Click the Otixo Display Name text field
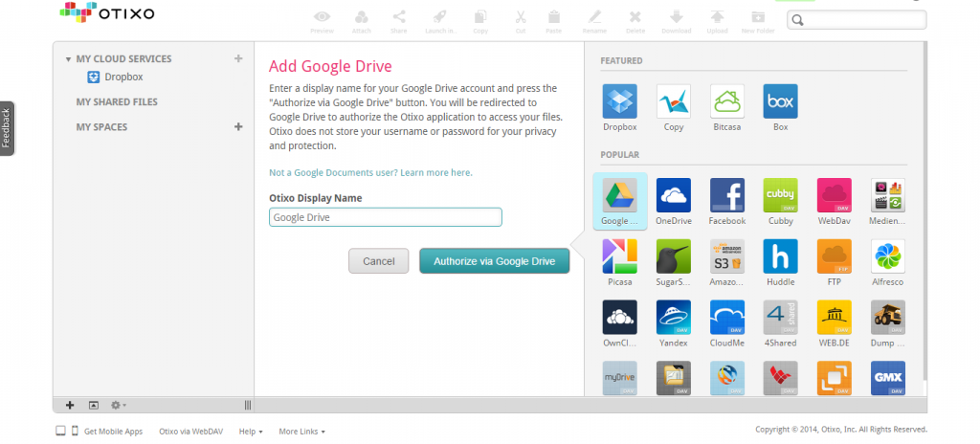Image resolution: width=980 pixels, height=444 pixels. click(x=386, y=217)
